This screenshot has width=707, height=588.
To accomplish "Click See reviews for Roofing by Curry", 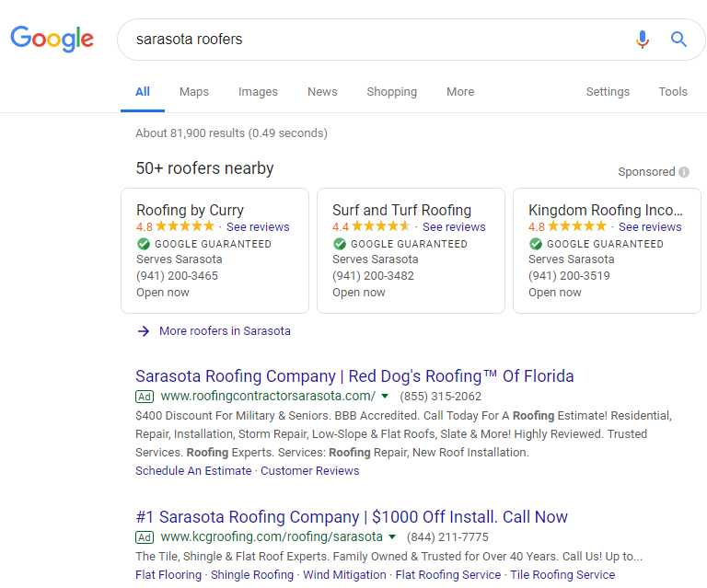I will click(258, 227).
